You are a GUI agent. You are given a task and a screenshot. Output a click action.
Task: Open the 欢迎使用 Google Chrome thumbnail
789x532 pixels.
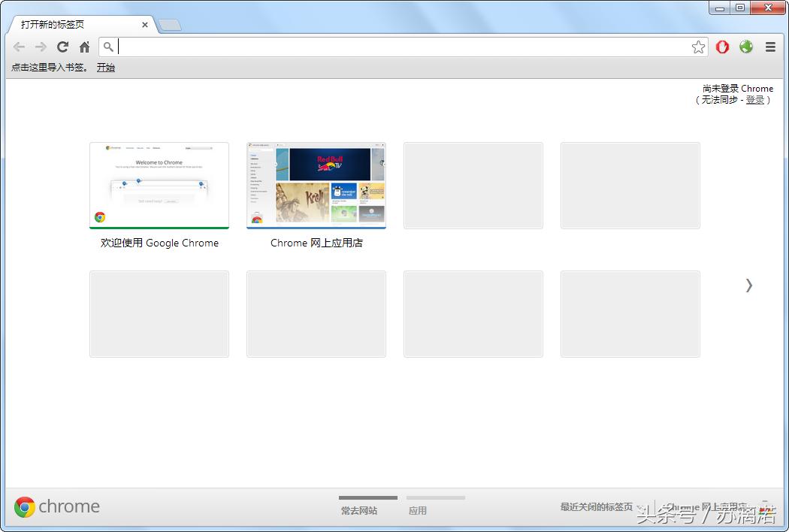click(x=159, y=186)
